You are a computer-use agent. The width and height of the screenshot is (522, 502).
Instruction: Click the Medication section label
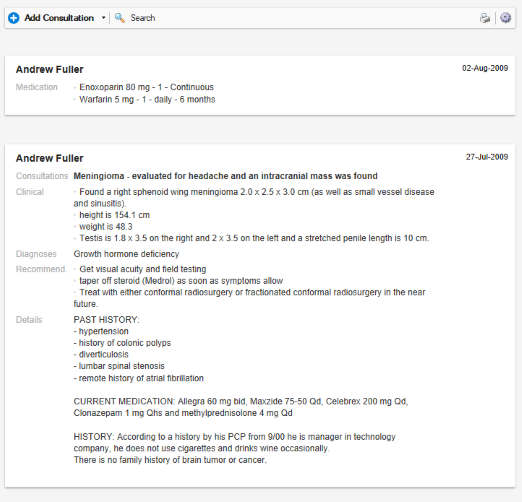pyautogui.click(x=37, y=87)
